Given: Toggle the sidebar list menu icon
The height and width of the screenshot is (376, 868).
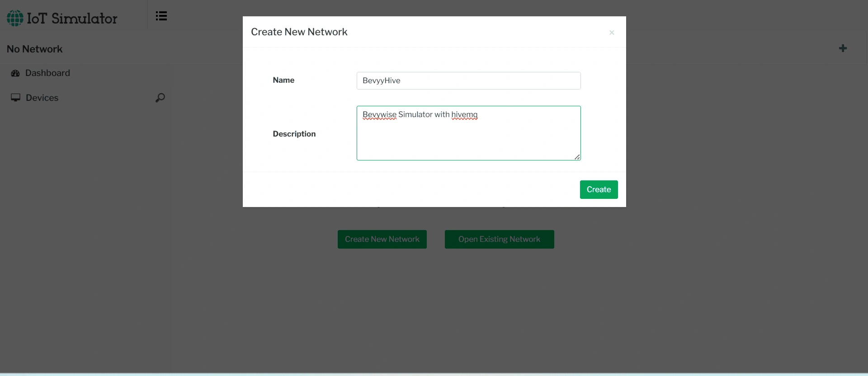Looking at the screenshot, I should click(x=161, y=16).
